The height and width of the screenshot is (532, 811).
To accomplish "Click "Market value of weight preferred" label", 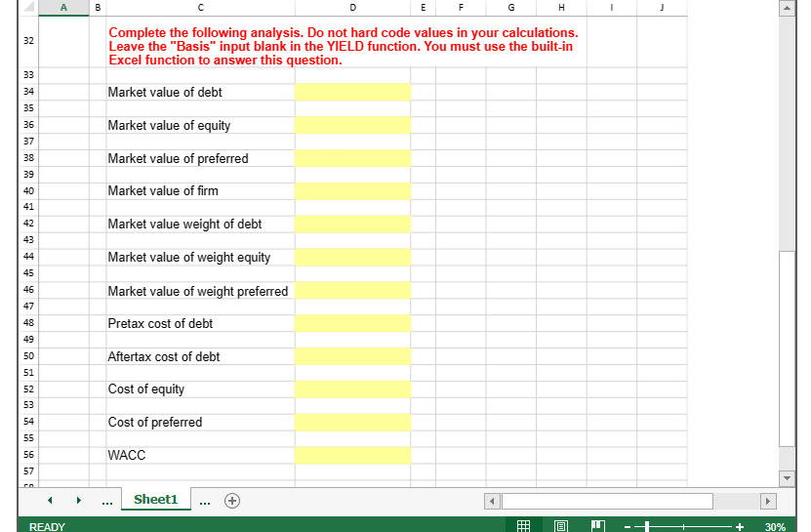I will [197, 291].
